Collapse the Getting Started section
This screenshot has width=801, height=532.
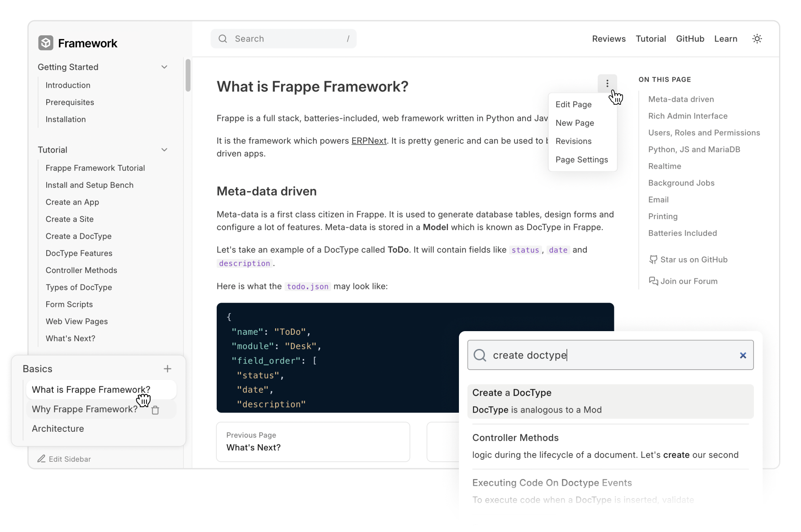(x=164, y=67)
